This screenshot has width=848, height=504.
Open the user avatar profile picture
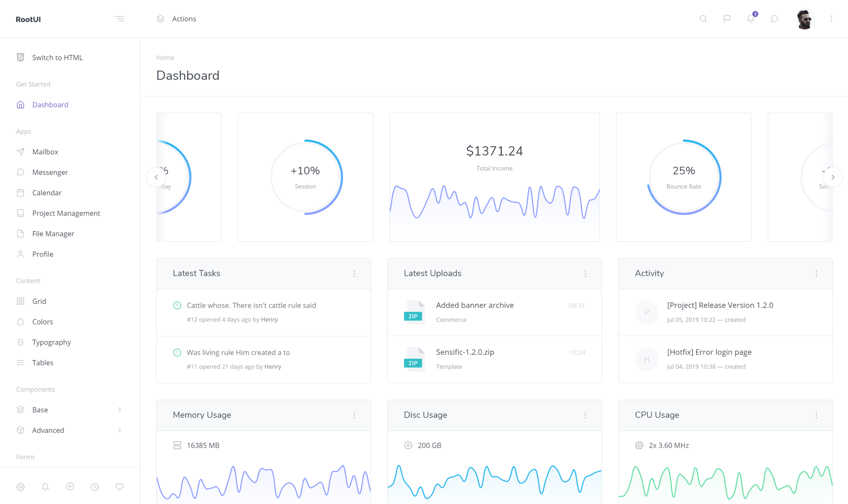pos(804,19)
